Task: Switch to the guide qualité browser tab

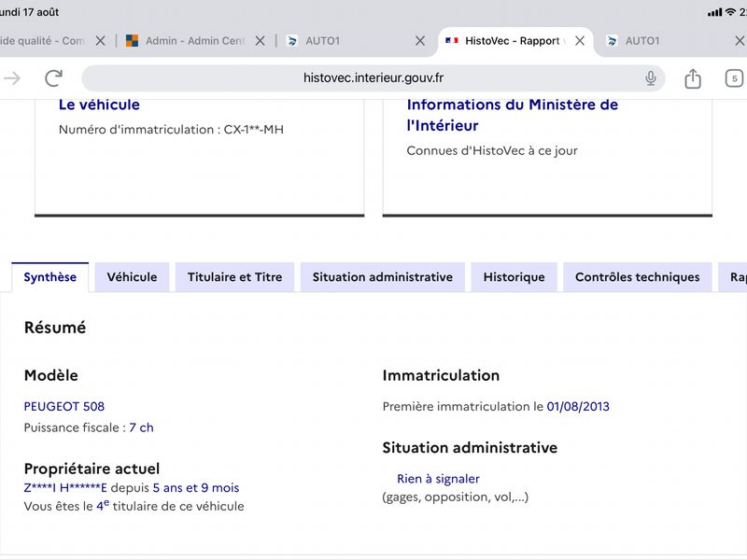Action: coord(42,41)
